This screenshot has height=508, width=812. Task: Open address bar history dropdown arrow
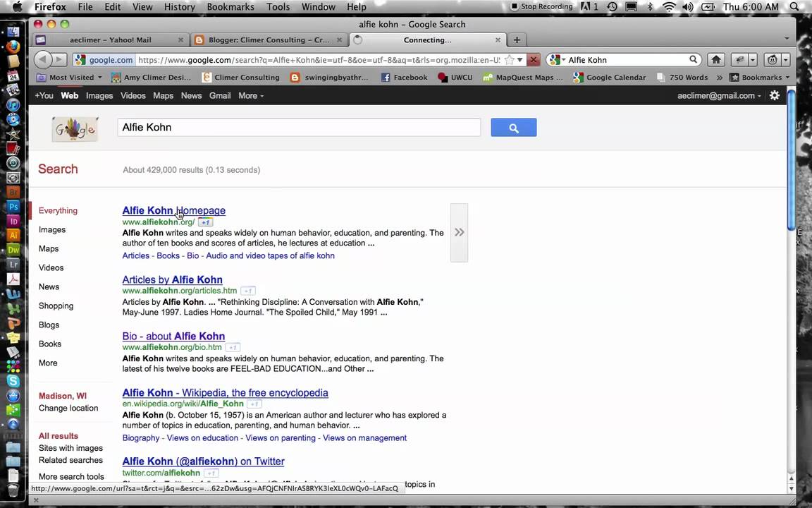(x=520, y=59)
